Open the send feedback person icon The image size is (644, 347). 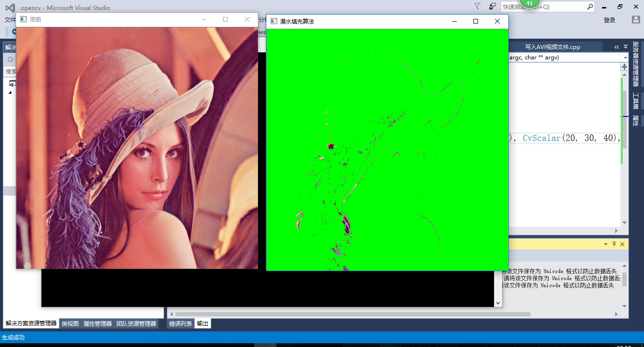coord(493,6)
